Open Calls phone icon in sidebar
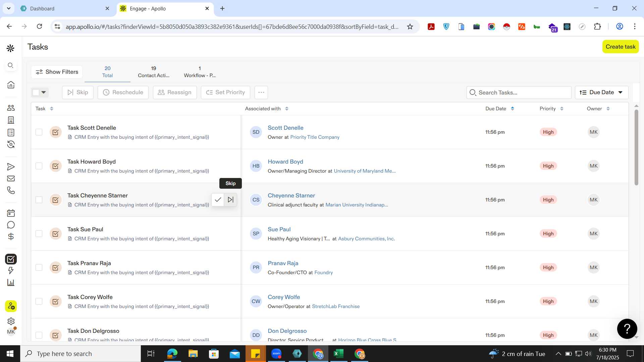644x362 pixels. coord(11,190)
